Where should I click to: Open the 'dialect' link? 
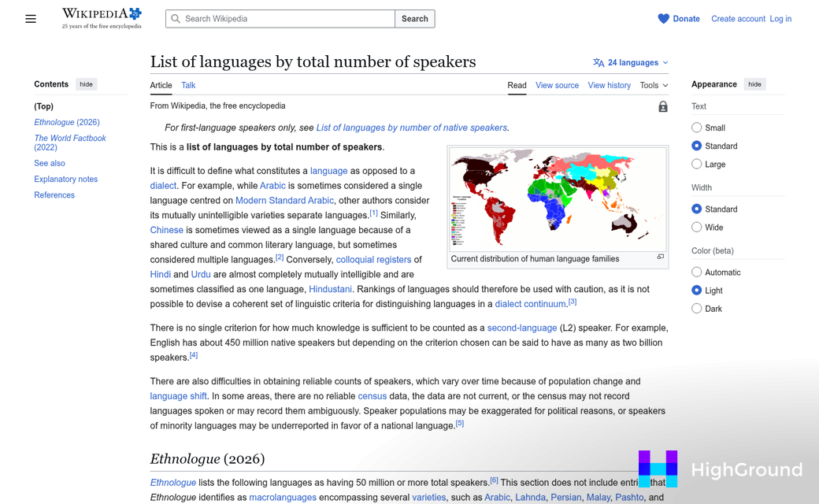tap(163, 185)
